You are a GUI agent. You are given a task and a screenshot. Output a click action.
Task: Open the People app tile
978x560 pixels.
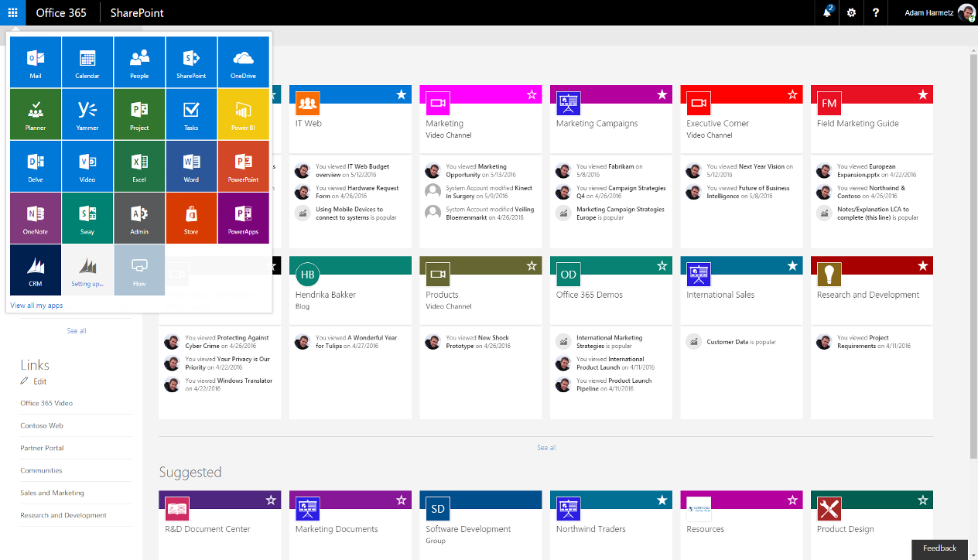tap(139, 62)
